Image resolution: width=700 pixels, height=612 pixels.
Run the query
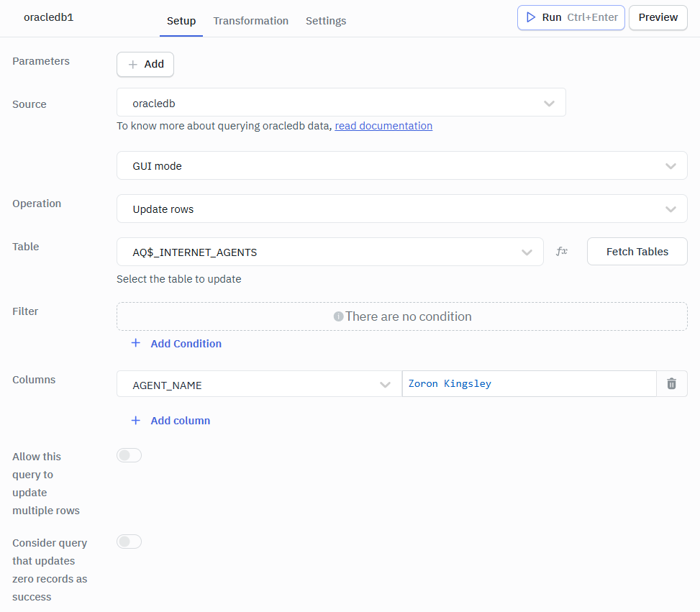click(571, 17)
